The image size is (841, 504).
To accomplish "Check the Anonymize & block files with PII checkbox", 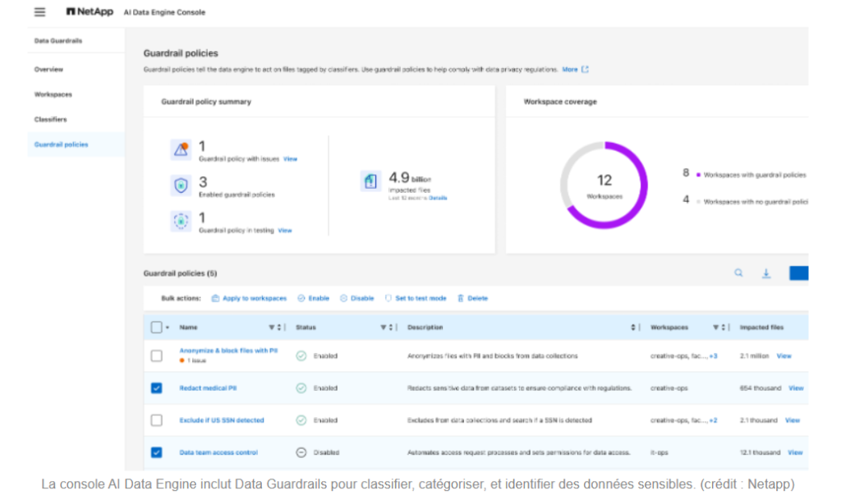I will point(157,356).
